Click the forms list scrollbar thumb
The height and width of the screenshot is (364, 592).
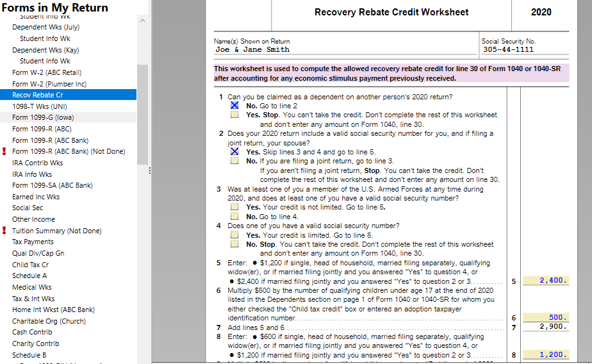pyautogui.click(x=142, y=115)
